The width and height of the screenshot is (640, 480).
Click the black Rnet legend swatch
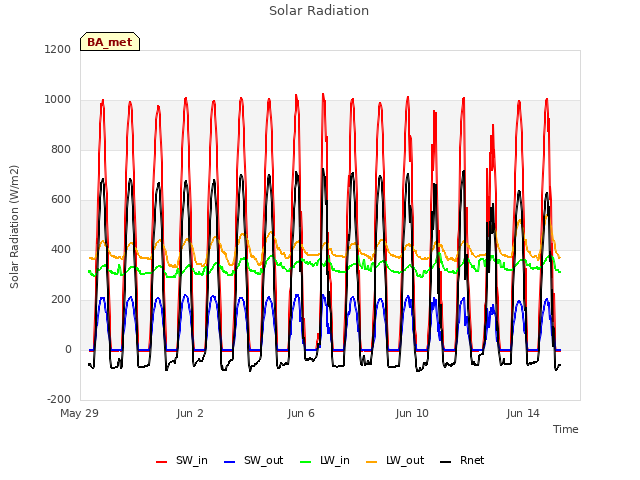[445, 462]
